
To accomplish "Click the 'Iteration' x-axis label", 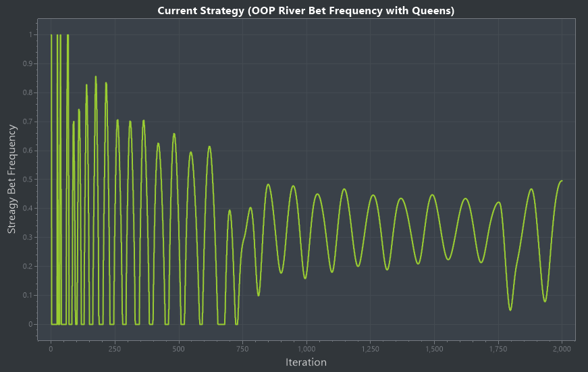I will click(x=306, y=363).
